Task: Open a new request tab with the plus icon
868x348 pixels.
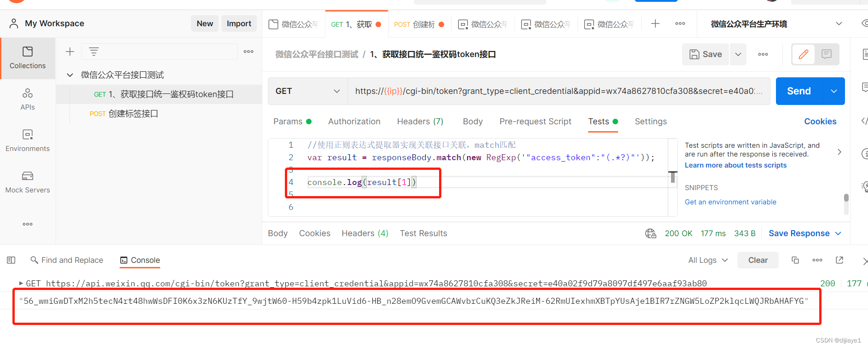Action: tap(655, 23)
